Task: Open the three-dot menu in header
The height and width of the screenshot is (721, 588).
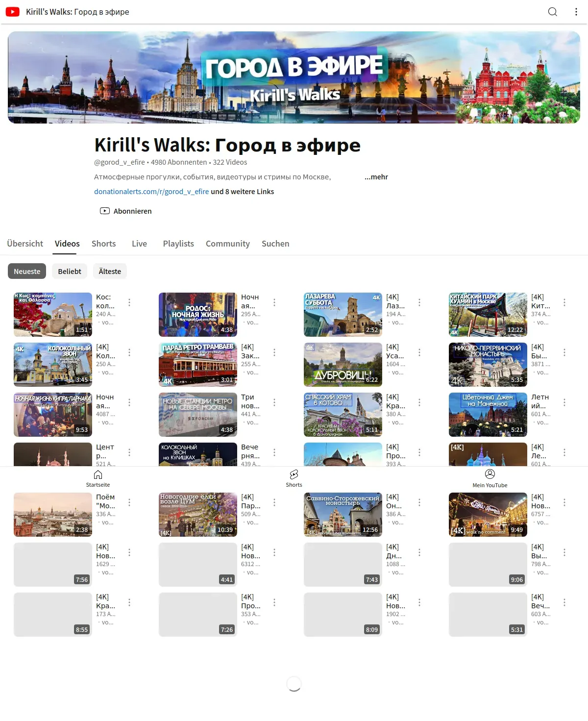Action: pos(576,12)
